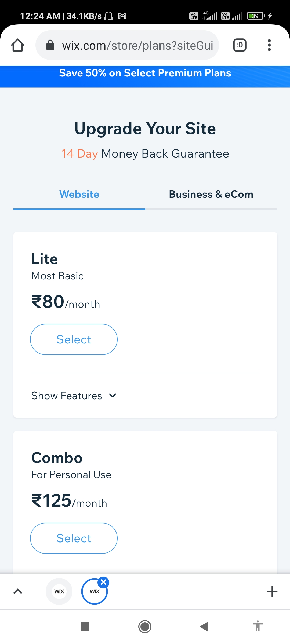Tap the browser home icon
290x644 pixels.
(18, 45)
